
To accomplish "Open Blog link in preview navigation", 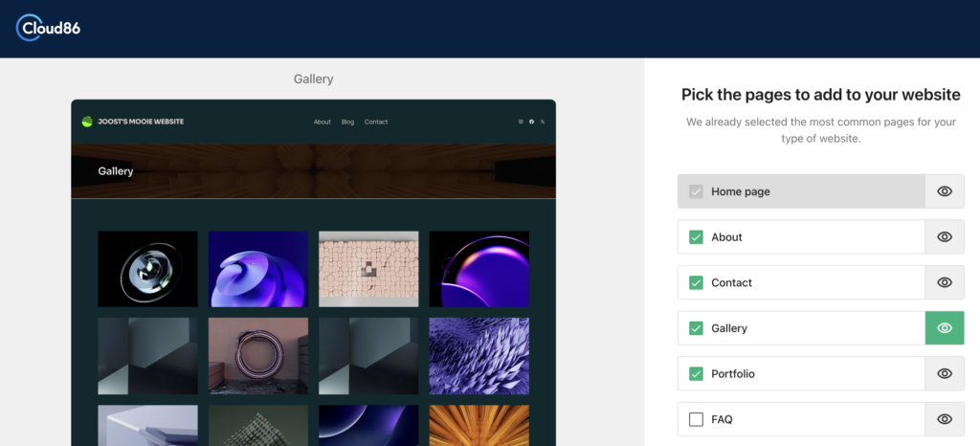I will coord(347,122).
